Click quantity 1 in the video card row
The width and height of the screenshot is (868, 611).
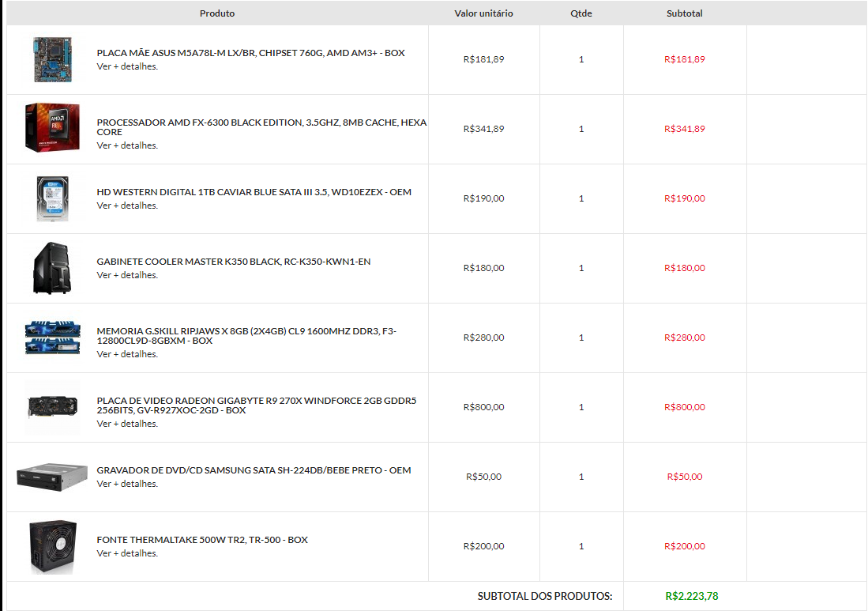tap(581, 407)
